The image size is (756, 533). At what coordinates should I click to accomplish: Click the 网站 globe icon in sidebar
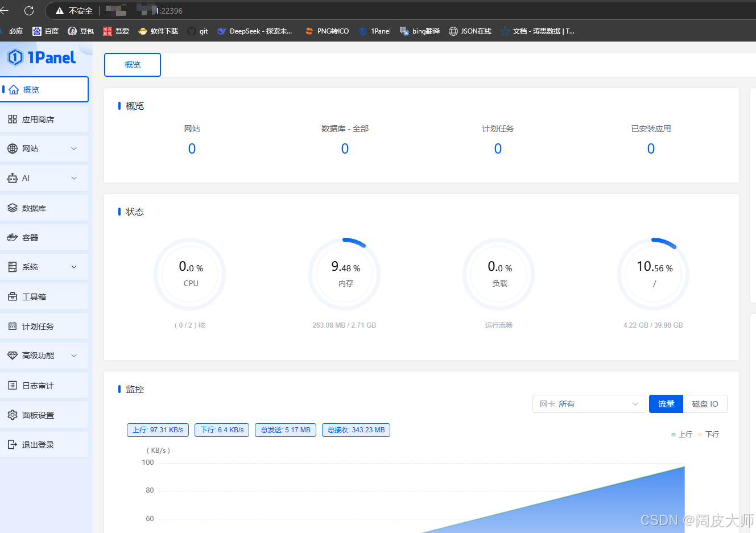[13, 148]
